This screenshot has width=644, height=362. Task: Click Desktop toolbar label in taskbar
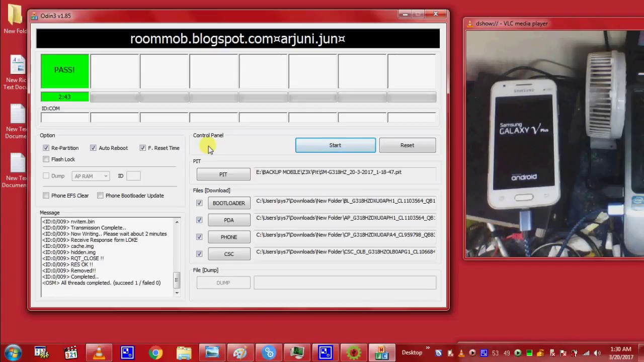(x=412, y=352)
